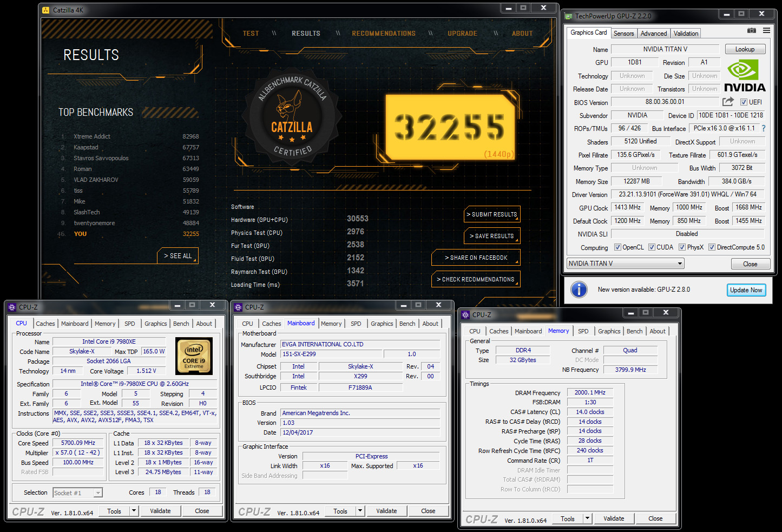The width and height of the screenshot is (782, 532).
Task: Toggle the CUDA computing checkbox
Action: point(652,247)
